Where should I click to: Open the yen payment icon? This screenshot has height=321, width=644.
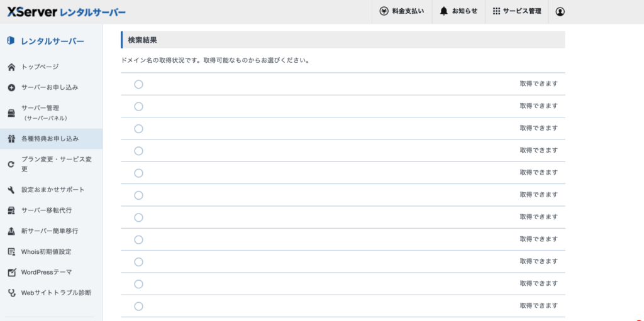pyautogui.click(x=384, y=11)
